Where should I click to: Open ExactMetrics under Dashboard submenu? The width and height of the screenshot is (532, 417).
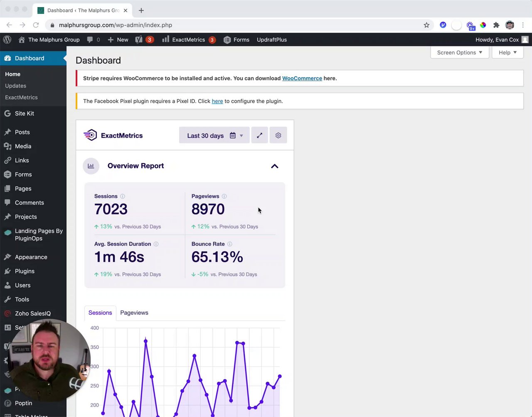(21, 97)
